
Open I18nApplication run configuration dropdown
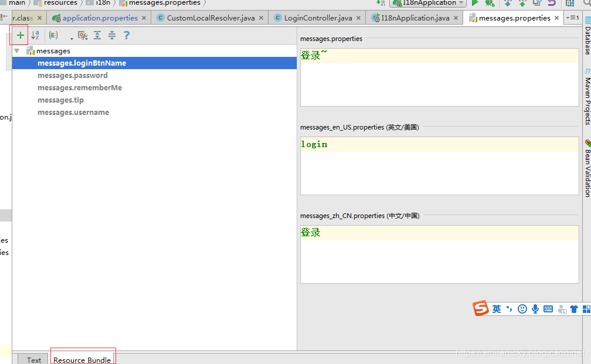coord(429,3)
